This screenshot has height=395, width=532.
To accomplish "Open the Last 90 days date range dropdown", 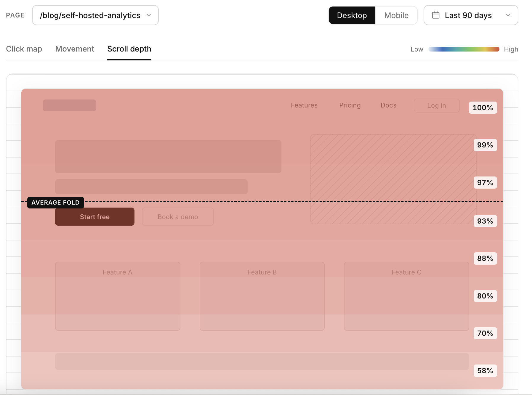I will (471, 15).
